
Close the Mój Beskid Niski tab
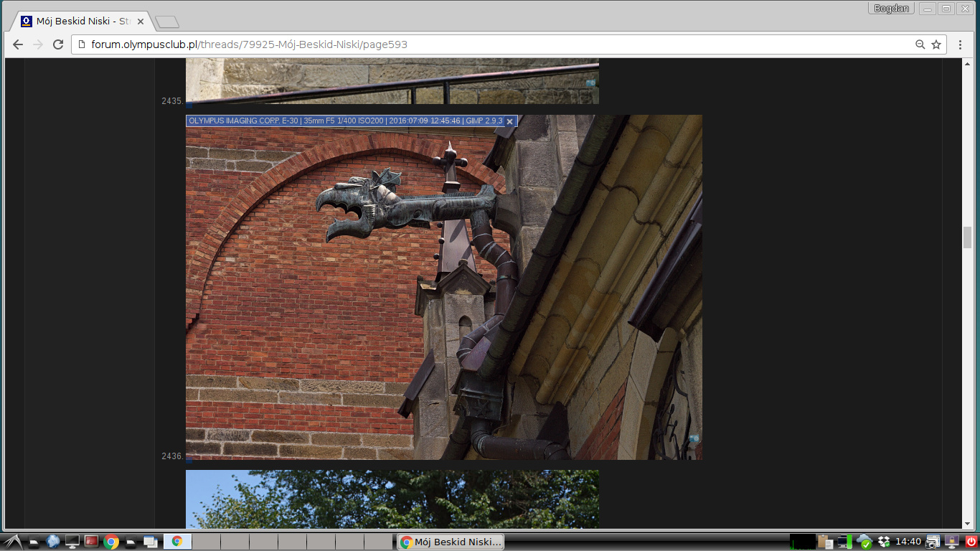(141, 22)
